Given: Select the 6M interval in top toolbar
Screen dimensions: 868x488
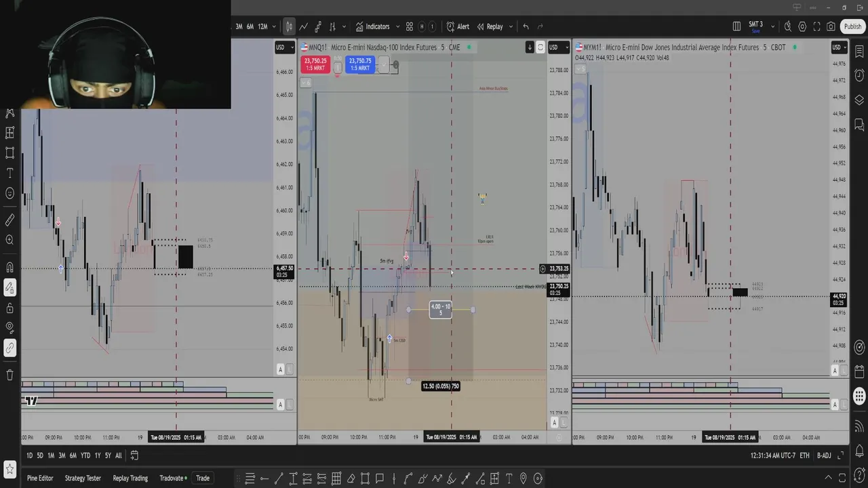Looking at the screenshot, I should tap(250, 26).
